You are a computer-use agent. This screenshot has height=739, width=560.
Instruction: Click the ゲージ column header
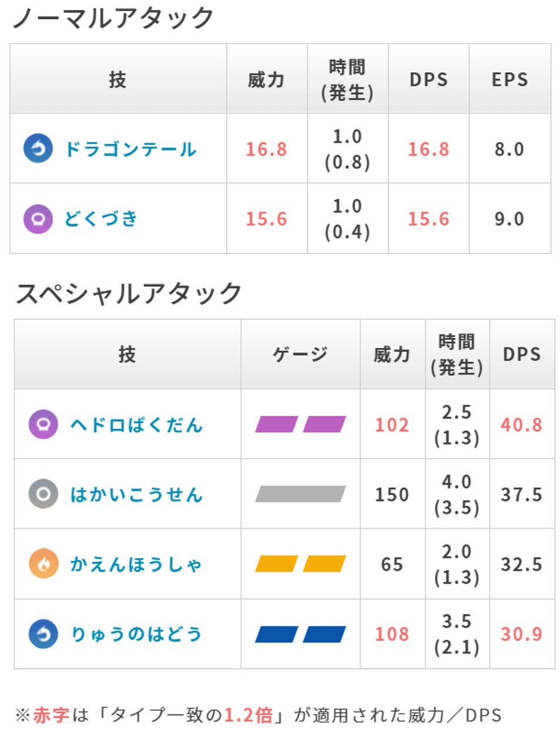(x=300, y=355)
